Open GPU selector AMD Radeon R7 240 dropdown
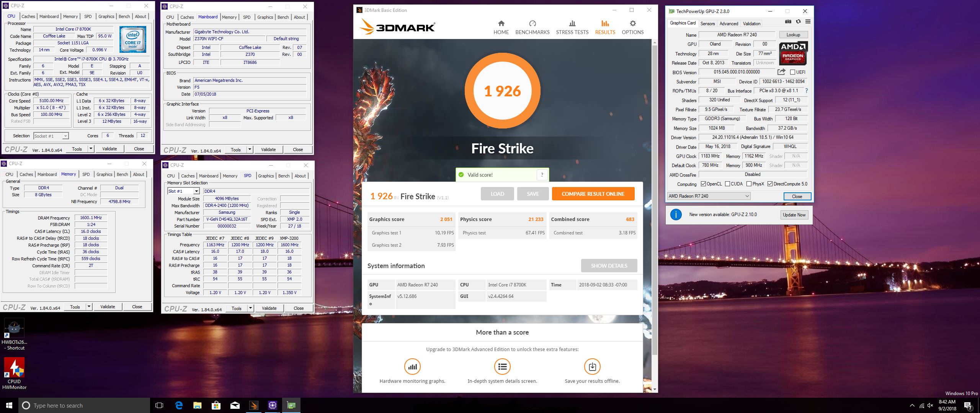This screenshot has width=980, height=413. (709, 196)
